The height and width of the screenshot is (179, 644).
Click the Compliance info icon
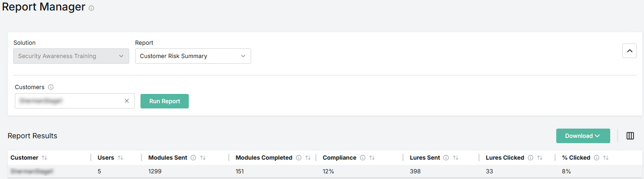point(363,158)
